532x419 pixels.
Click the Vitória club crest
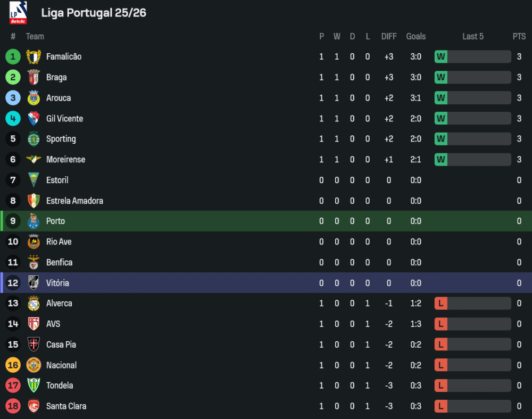(x=34, y=283)
